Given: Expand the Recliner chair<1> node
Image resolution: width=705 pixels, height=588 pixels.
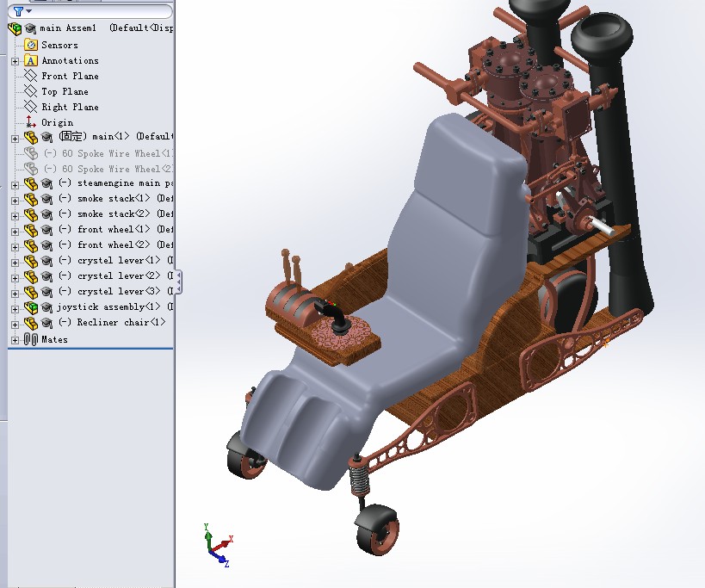Looking at the screenshot, I should (15, 325).
